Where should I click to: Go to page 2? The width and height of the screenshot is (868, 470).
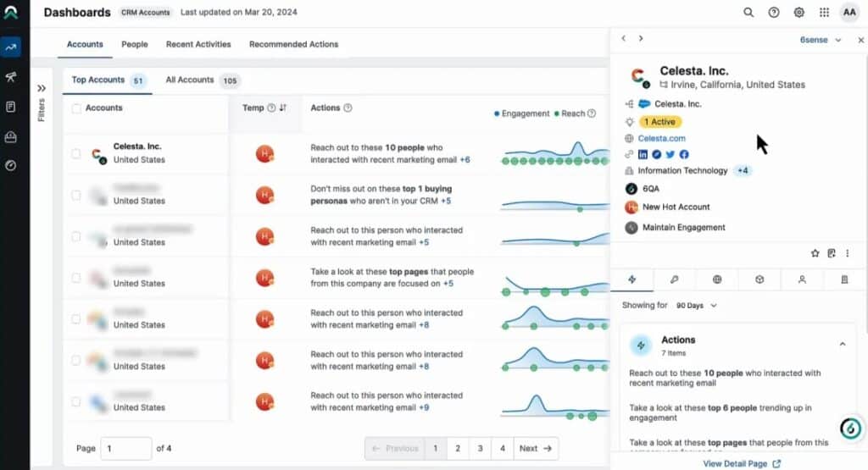pyautogui.click(x=458, y=449)
